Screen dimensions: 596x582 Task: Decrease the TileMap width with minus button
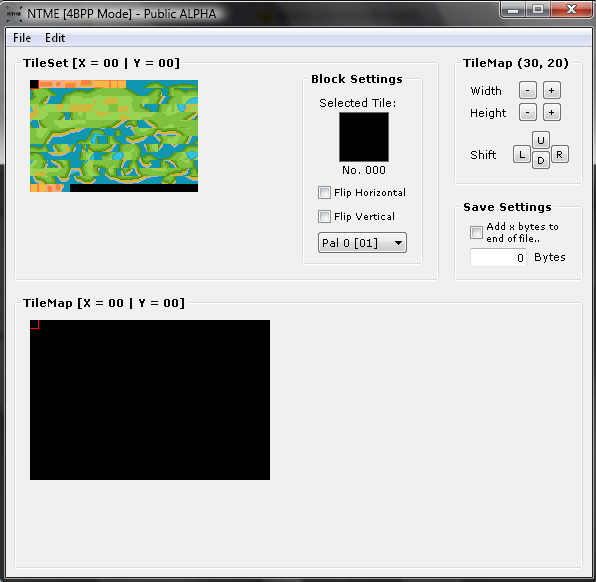pos(528,90)
